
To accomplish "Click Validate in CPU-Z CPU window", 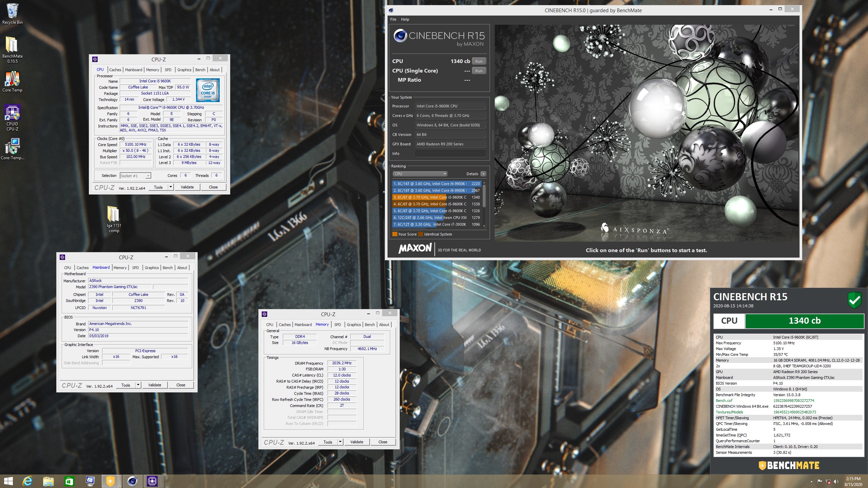I will [187, 187].
